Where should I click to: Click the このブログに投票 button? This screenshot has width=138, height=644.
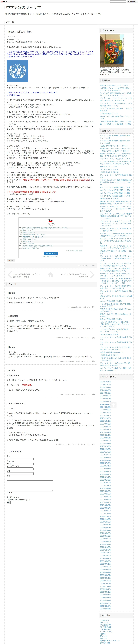(x=51, y=254)
